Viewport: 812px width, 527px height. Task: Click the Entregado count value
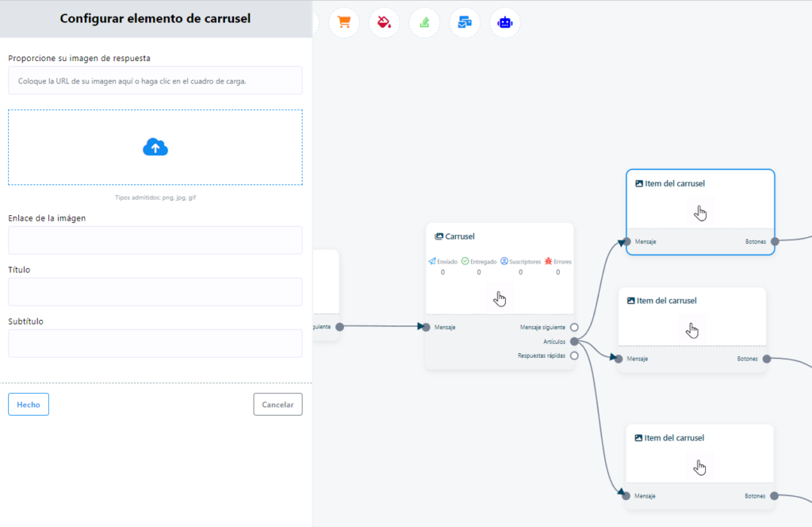479,272
